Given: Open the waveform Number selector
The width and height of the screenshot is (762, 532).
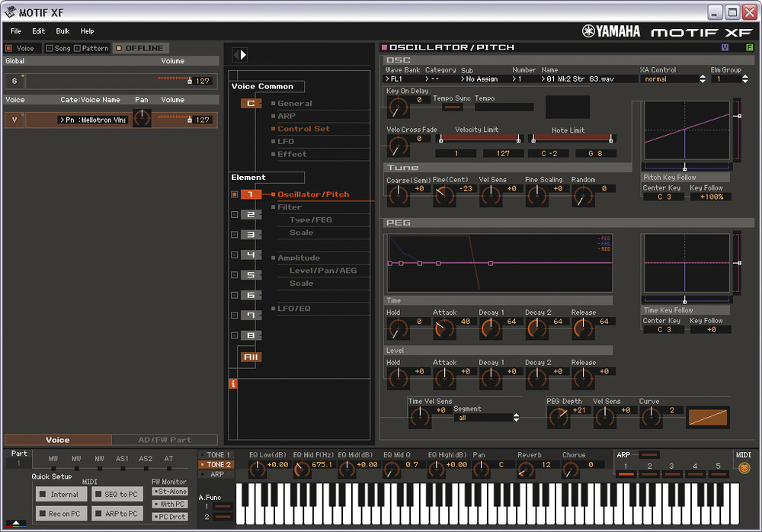Looking at the screenshot, I should [525, 79].
